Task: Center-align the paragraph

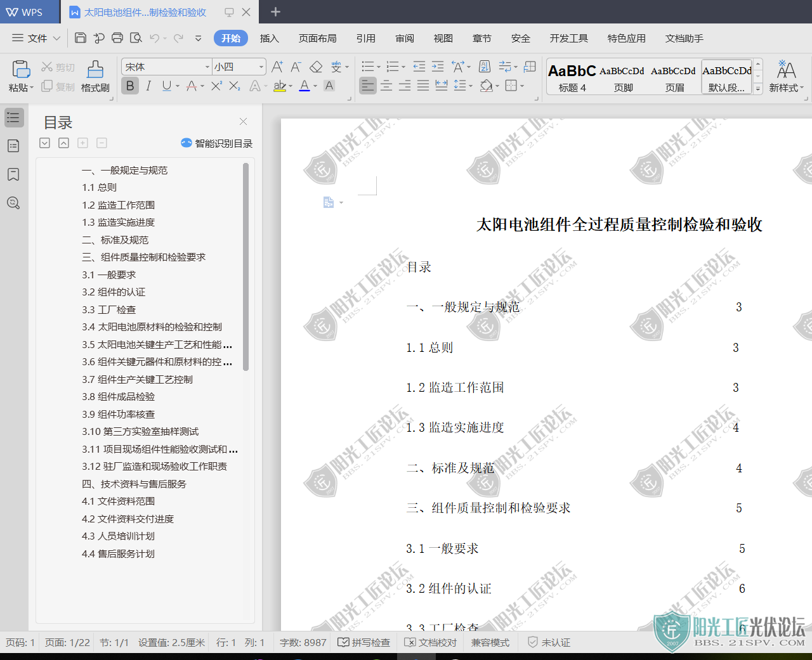Action: (x=386, y=86)
